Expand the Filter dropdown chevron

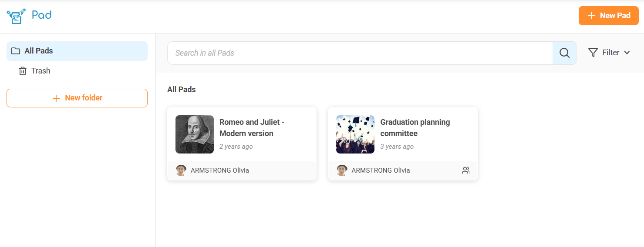point(627,53)
